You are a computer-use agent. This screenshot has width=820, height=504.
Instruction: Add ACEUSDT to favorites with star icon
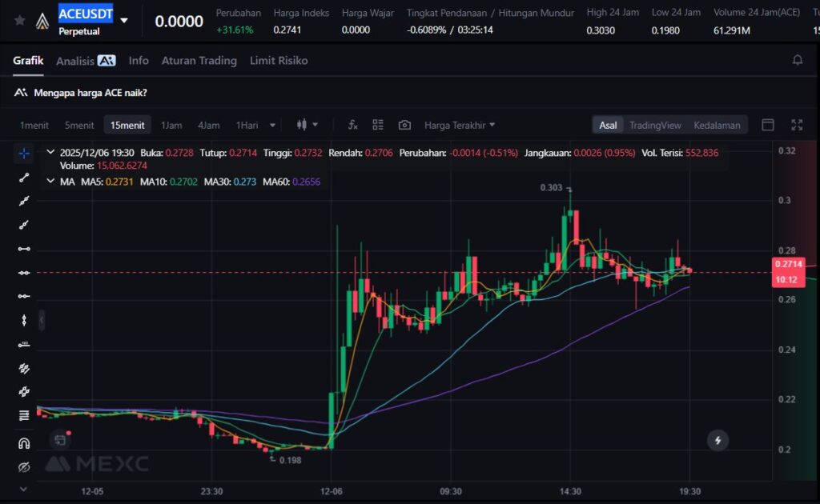tap(20, 21)
